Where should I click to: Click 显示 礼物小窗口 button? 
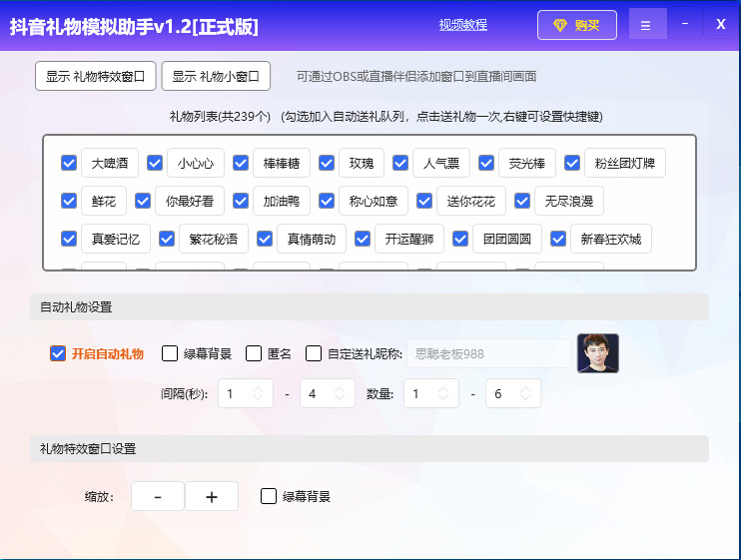click(216, 76)
